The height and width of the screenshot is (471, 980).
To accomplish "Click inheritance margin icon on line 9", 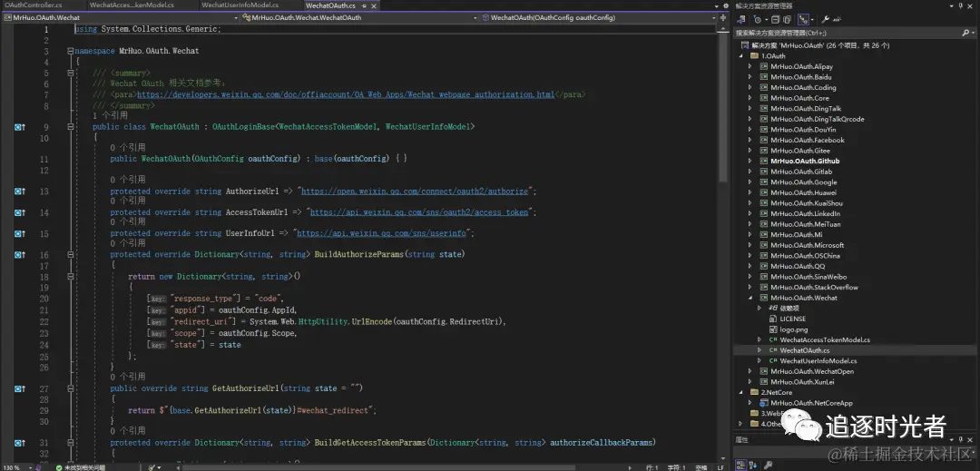I will click(x=19, y=127).
